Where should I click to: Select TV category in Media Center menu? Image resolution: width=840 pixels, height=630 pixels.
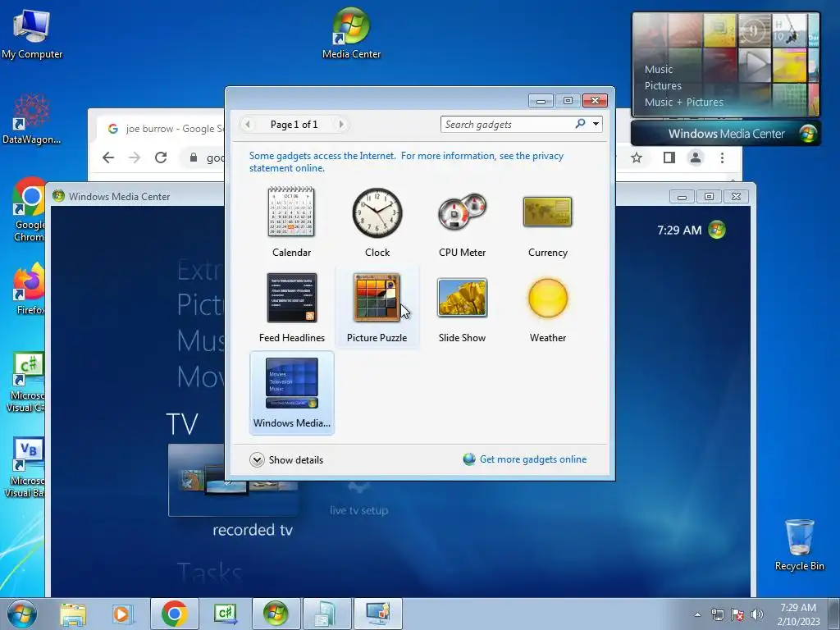pos(182,424)
